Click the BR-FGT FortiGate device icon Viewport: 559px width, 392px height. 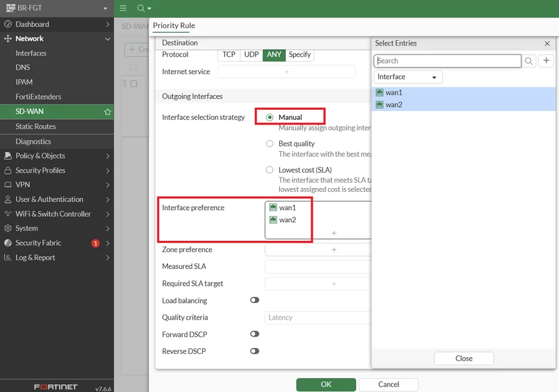pos(10,8)
